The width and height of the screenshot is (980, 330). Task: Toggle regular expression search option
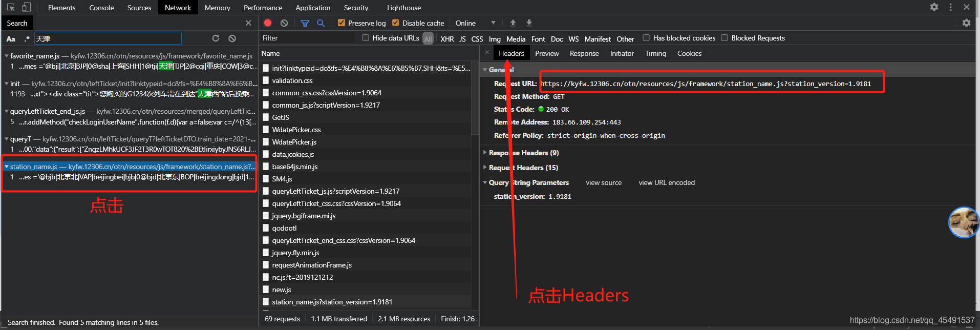pos(27,39)
